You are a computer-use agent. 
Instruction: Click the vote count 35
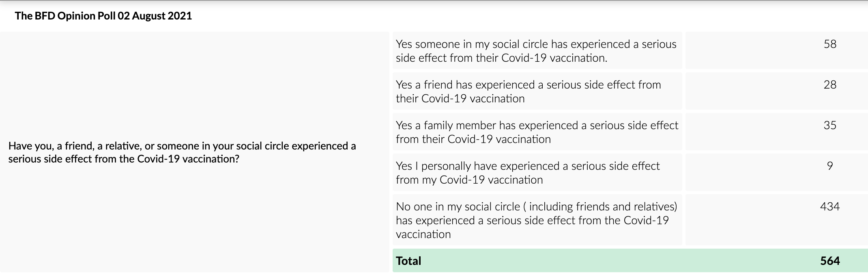click(x=830, y=125)
